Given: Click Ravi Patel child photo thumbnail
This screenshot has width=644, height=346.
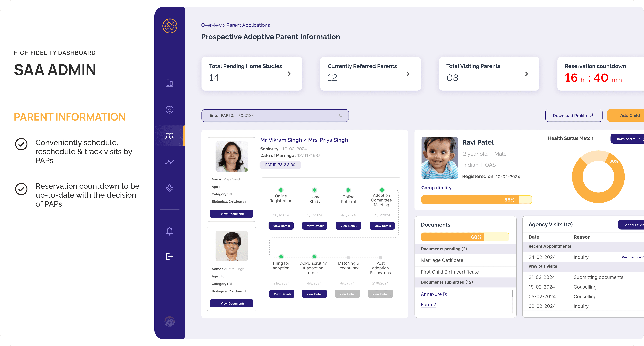Looking at the screenshot, I should coord(440,158).
